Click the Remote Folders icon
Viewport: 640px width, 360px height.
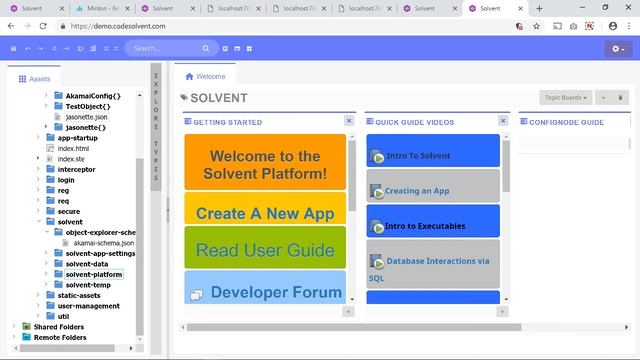[27, 337]
